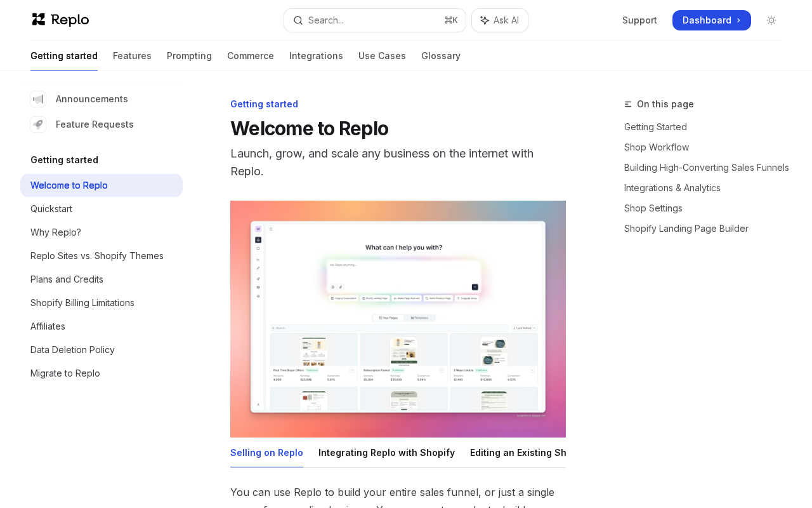This screenshot has width=812, height=508.
Task: Click the Ask AI sparkle icon
Action: click(485, 20)
